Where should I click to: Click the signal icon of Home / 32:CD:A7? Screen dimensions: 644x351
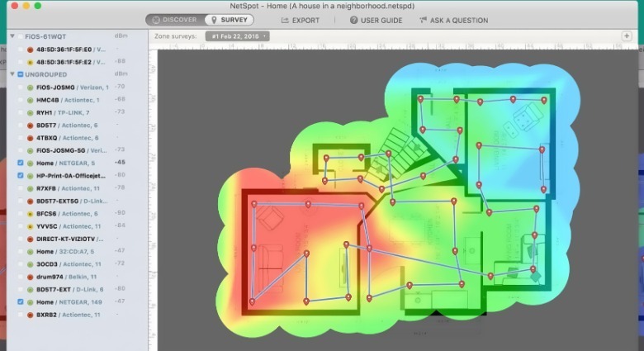click(x=30, y=252)
